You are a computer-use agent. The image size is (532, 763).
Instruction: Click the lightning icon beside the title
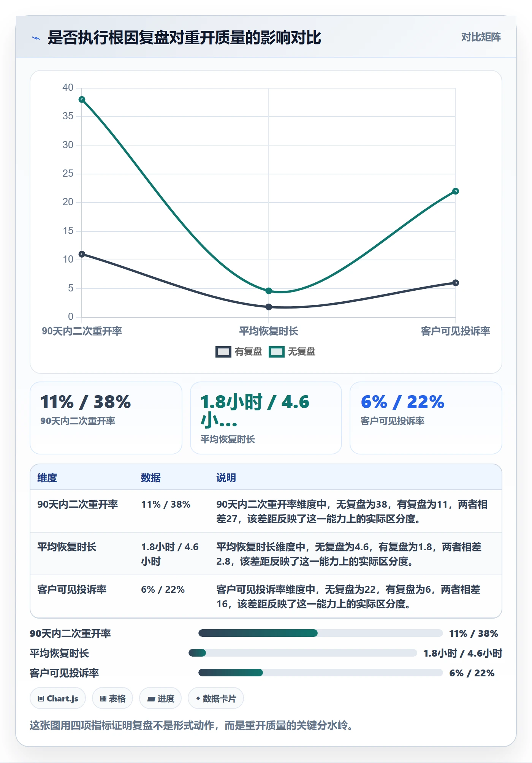pyautogui.click(x=36, y=38)
